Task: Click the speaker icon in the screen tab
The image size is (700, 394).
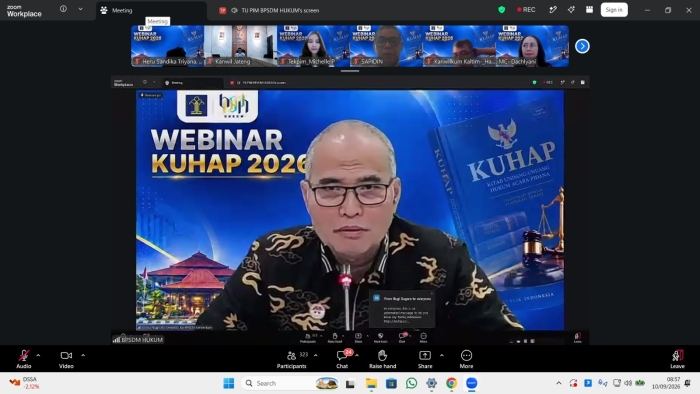Action: [234, 10]
